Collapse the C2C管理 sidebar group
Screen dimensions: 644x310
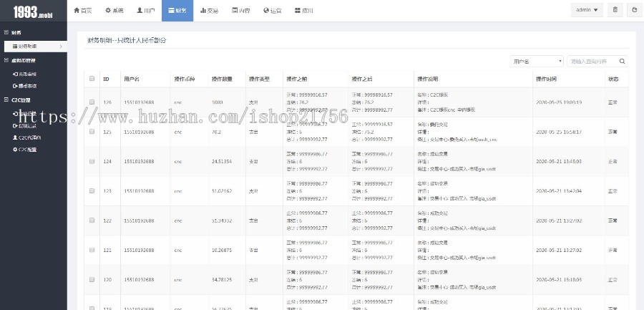pos(6,100)
